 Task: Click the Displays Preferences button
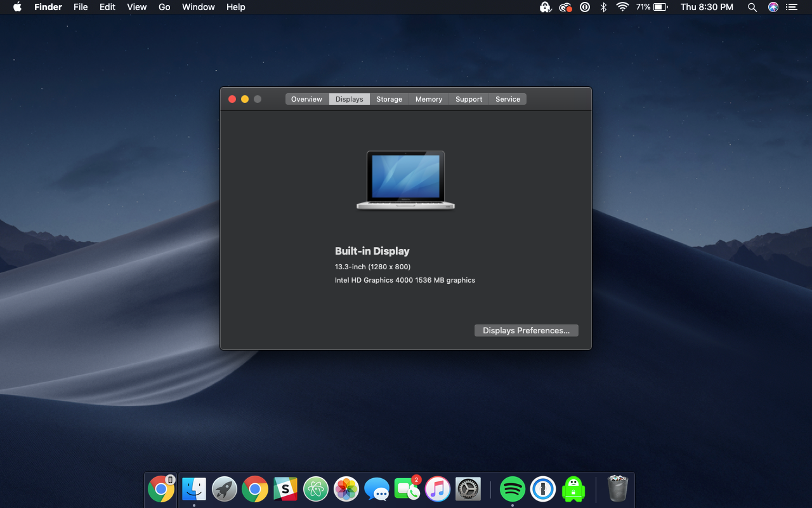pyautogui.click(x=526, y=330)
